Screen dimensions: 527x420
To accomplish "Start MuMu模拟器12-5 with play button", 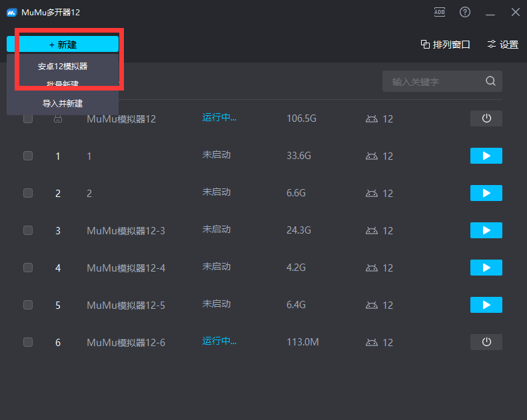I will tap(486, 305).
